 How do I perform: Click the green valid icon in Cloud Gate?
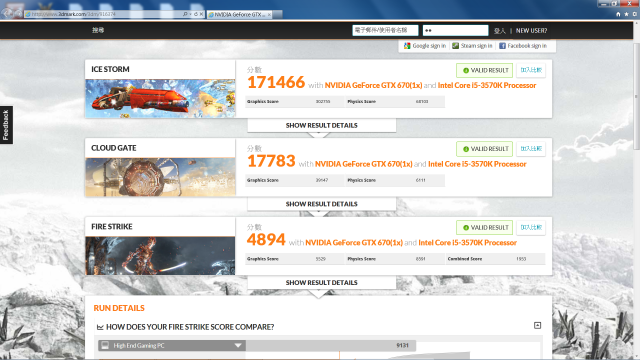point(466,149)
